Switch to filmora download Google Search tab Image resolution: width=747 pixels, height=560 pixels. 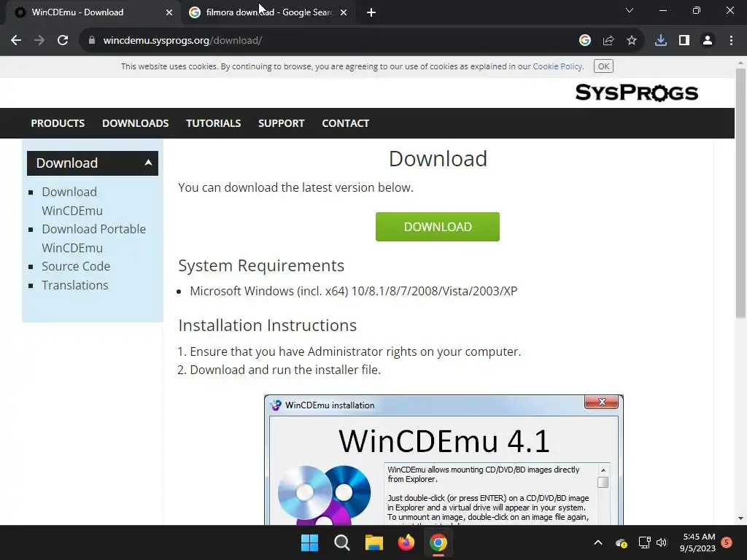pyautogui.click(x=268, y=12)
